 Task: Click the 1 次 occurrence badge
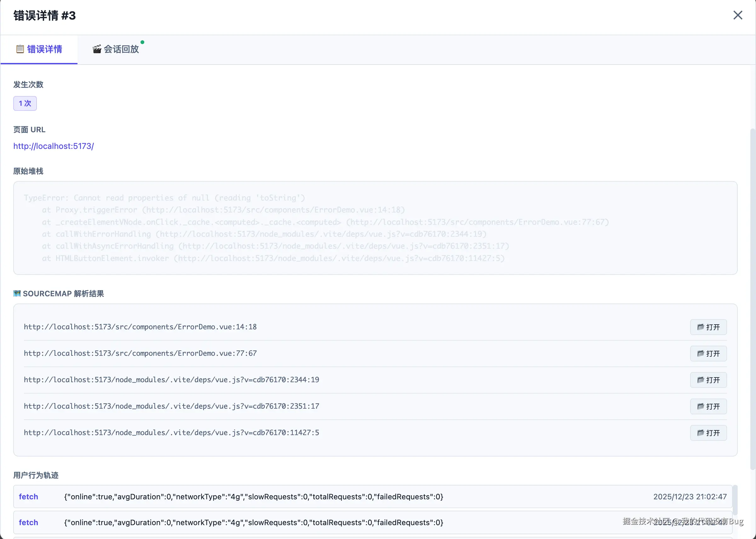point(25,103)
